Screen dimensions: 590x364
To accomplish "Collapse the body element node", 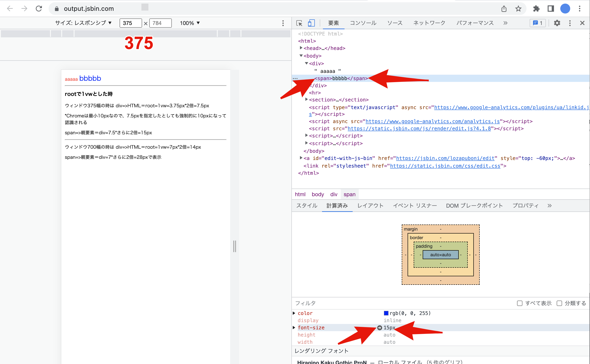I will (301, 56).
